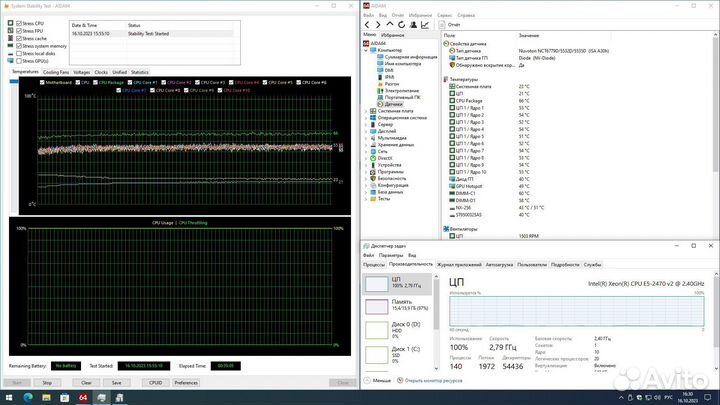Refresh the AIDA64 sensor page
Image resolution: width=720 pixels, height=405 pixels.
click(401, 25)
